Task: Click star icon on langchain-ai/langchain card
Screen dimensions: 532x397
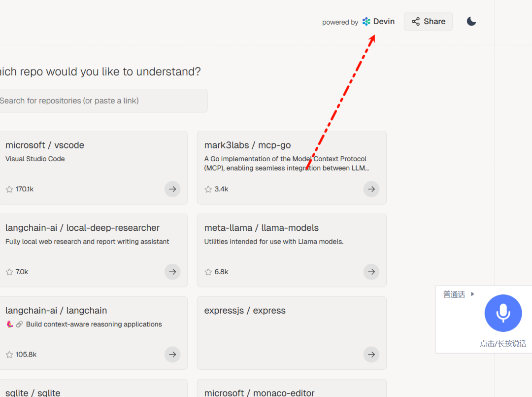Action: click(9, 355)
